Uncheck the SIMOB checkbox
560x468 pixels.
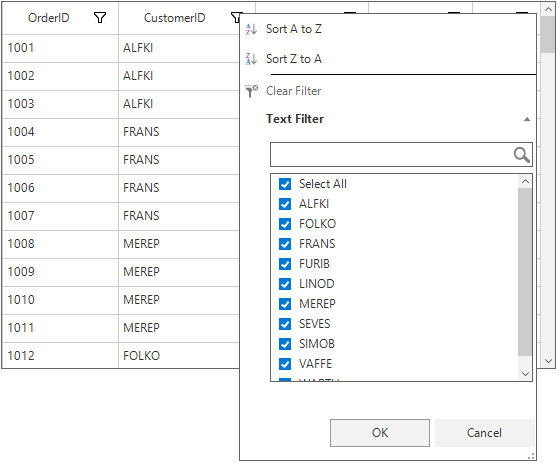click(285, 344)
